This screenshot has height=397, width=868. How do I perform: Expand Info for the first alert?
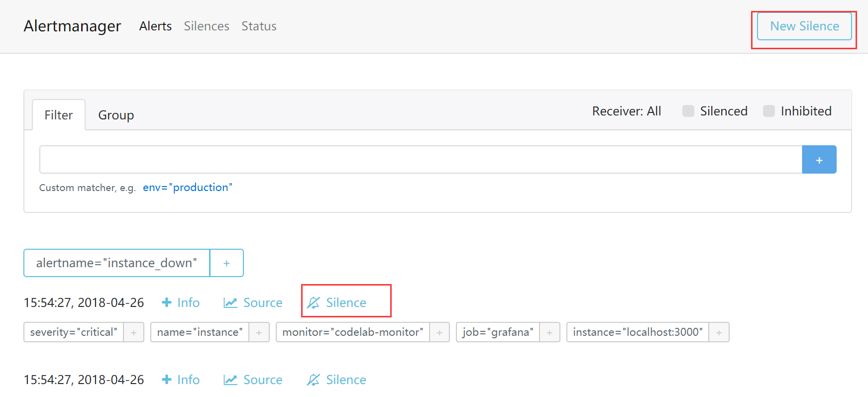point(181,302)
